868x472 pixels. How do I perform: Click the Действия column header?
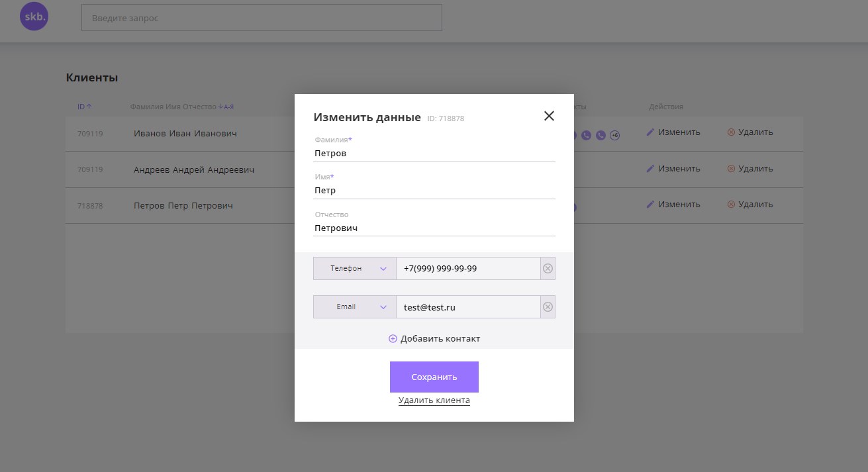click(666, 107)
